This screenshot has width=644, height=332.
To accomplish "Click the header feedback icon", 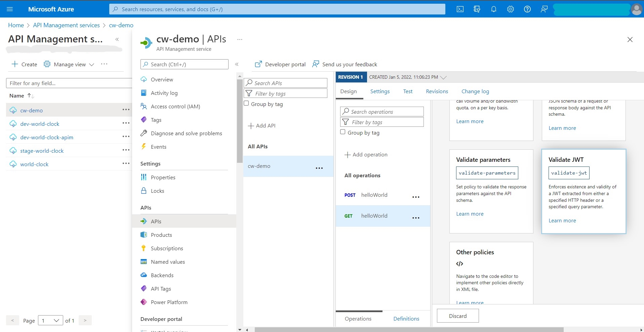I will coord(544,9).
